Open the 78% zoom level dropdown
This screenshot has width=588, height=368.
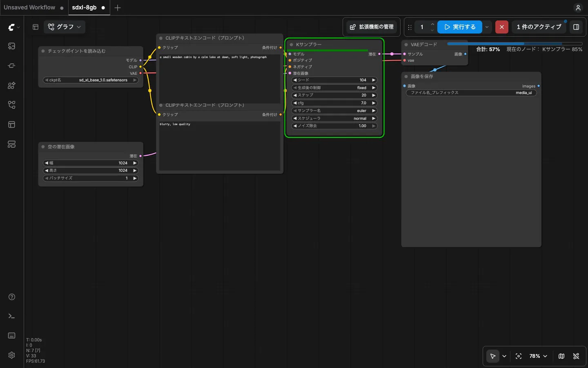click(x=538, y=356)
